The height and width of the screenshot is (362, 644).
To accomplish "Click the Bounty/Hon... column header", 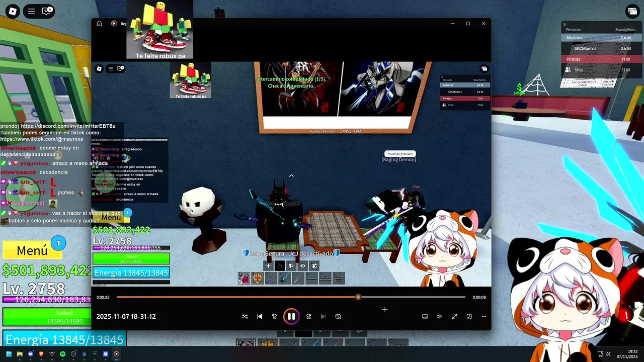I will click(x=625, y=30).
